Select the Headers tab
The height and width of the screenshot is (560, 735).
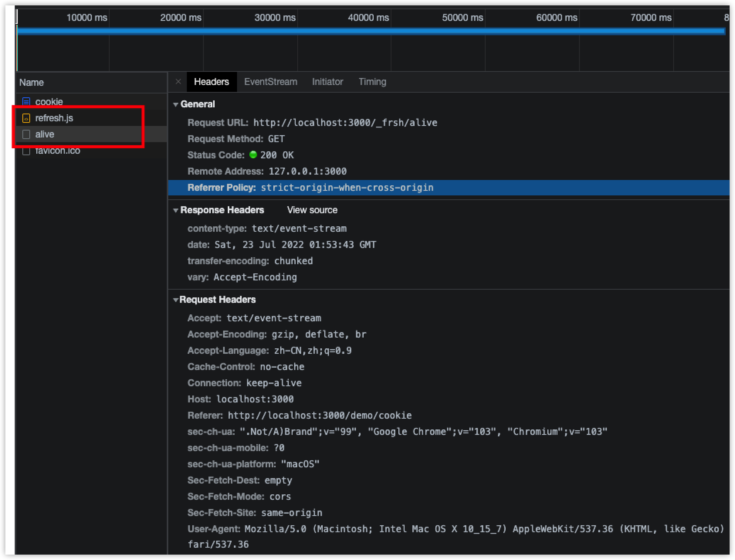tap(212, 81)
